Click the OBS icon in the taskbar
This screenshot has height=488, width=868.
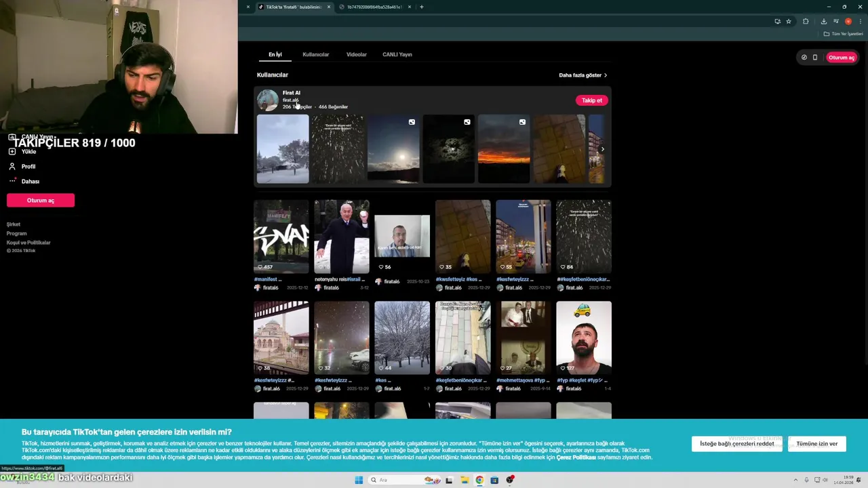pyautogui.click(x=510, y=480)
